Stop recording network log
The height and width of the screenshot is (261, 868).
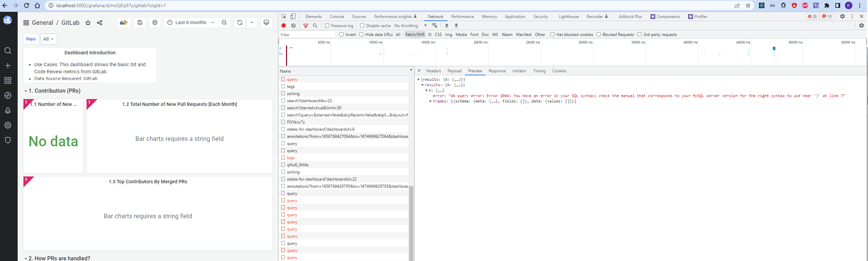click(284, 25)
